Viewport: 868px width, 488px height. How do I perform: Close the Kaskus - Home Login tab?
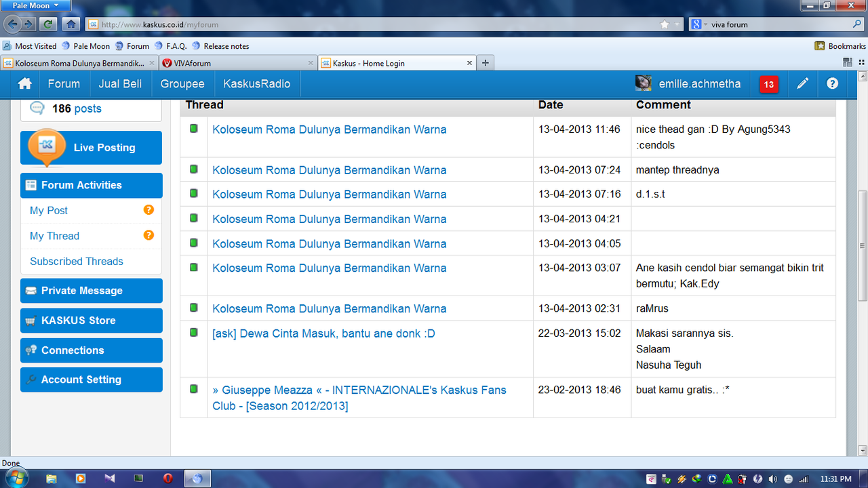[469, 63]
